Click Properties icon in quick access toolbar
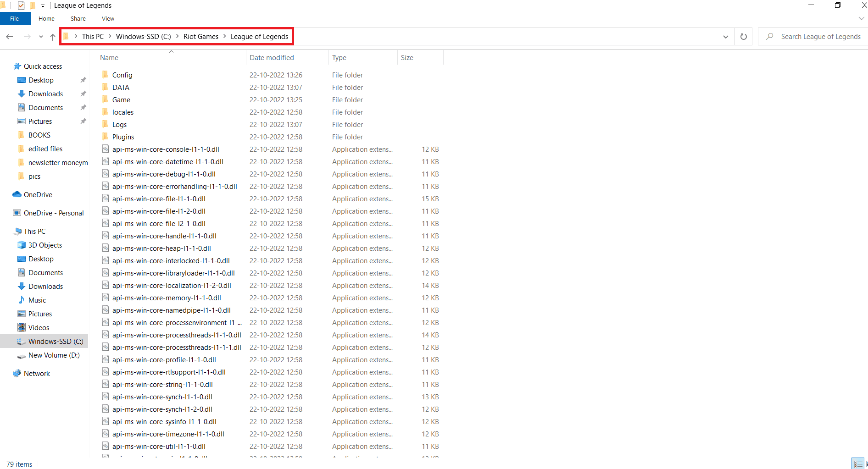This screenshot has width=868, height=469. pos(21,6)
